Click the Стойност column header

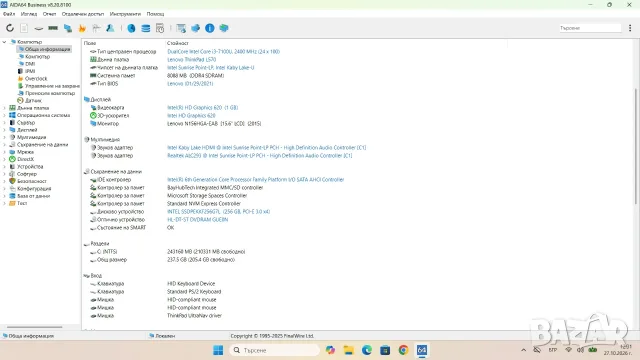pyautogui.click(x=178, y=43)
